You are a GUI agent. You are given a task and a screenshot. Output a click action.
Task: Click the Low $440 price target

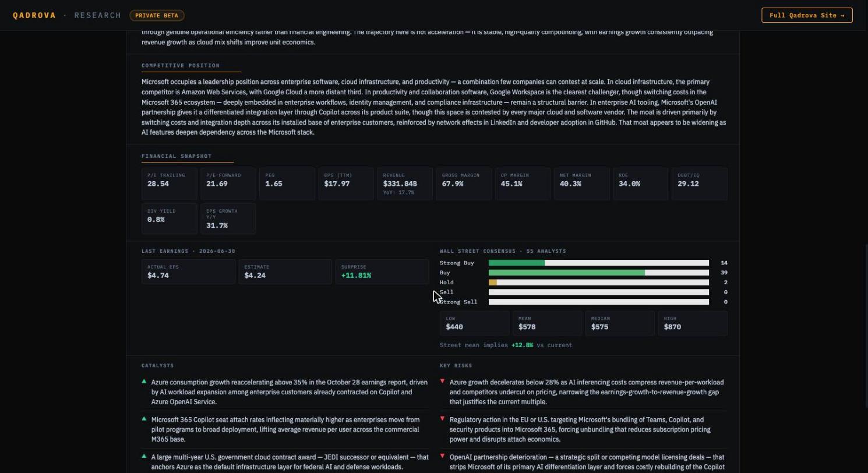[x=474, y=323]
